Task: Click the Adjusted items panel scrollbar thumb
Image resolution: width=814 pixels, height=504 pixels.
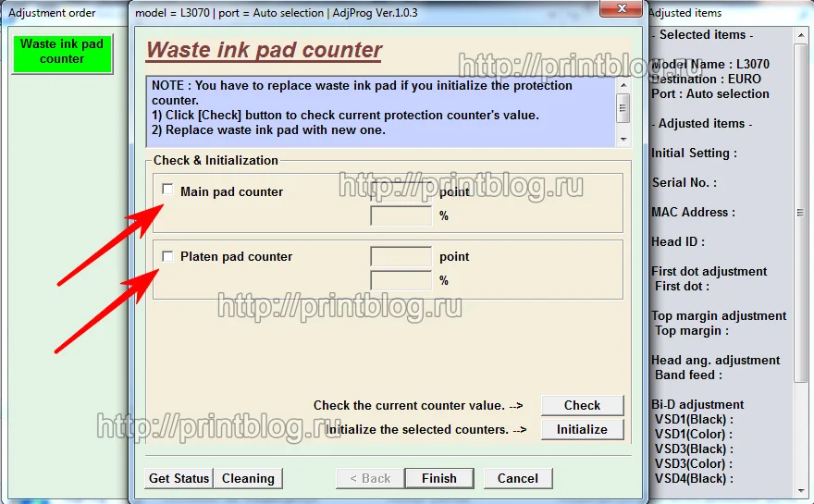Action: (x=800, y=213)
